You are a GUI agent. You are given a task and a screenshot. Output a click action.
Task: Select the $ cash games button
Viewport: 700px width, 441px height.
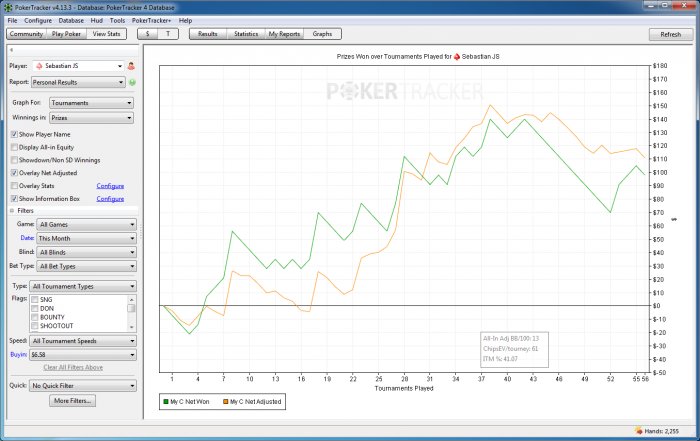[148, 34]
